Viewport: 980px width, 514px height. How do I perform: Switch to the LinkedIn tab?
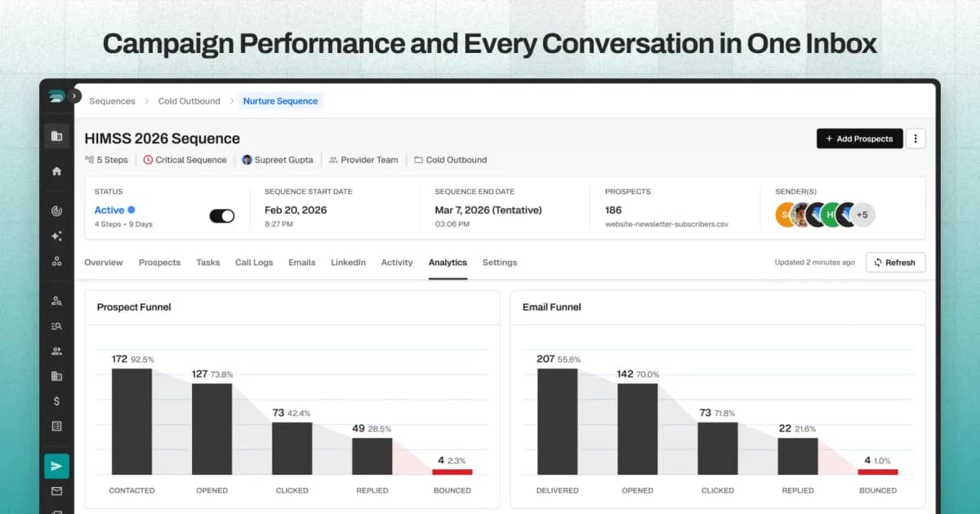pos(348,263)
